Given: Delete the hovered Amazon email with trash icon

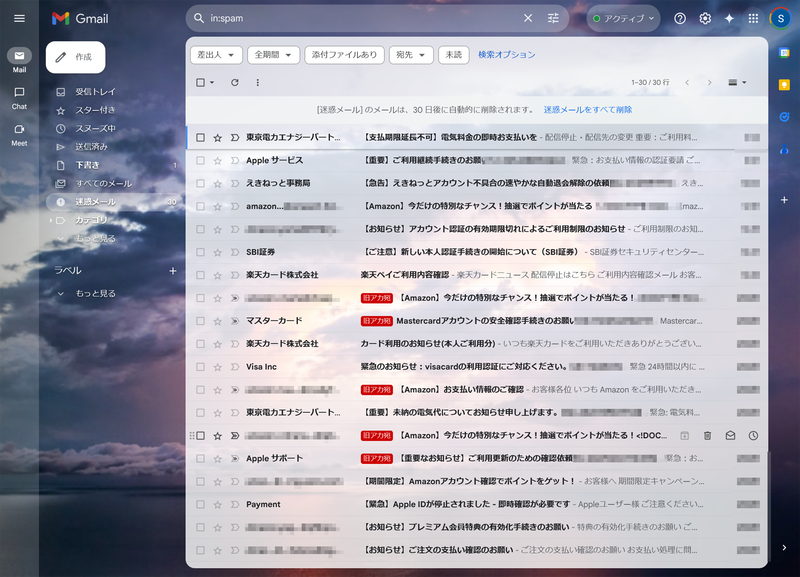Looking at the screenshot, I should 708,435.
